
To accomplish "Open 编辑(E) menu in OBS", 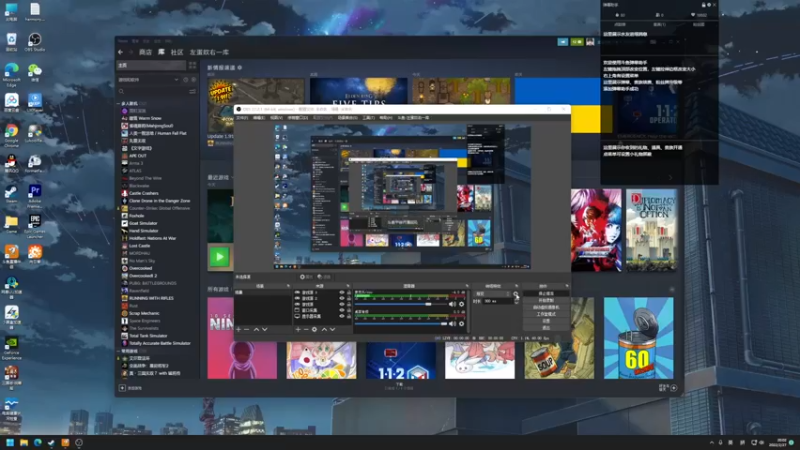I will tap(259, 118).
